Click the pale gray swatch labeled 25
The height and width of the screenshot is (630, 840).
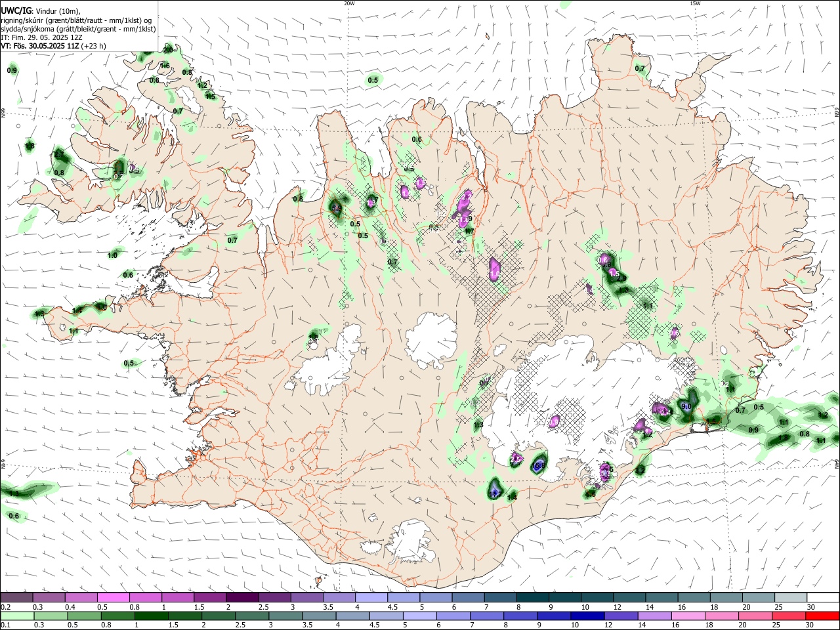click(x=791, y=598)
